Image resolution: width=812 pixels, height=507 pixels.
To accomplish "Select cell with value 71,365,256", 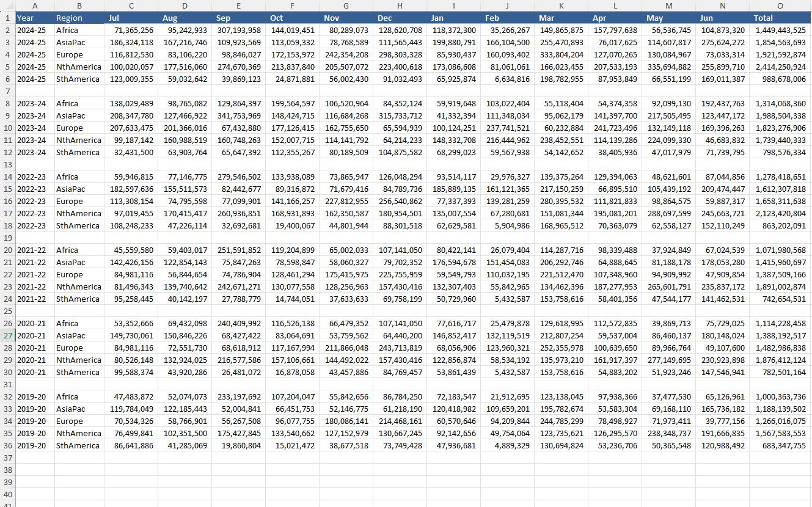I will click(131, 30).
